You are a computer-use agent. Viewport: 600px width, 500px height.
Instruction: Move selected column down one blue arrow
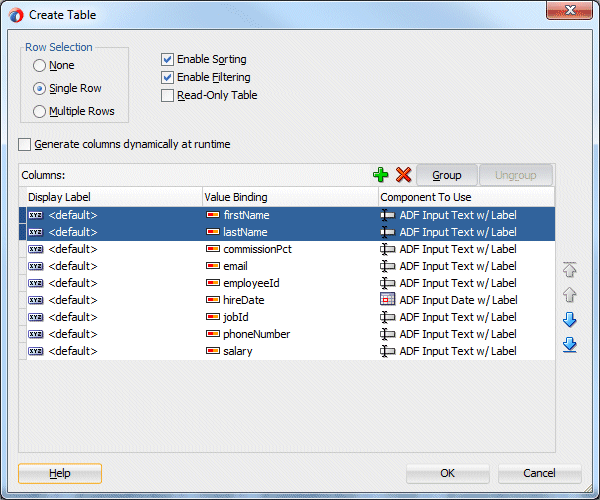point(569,319)
